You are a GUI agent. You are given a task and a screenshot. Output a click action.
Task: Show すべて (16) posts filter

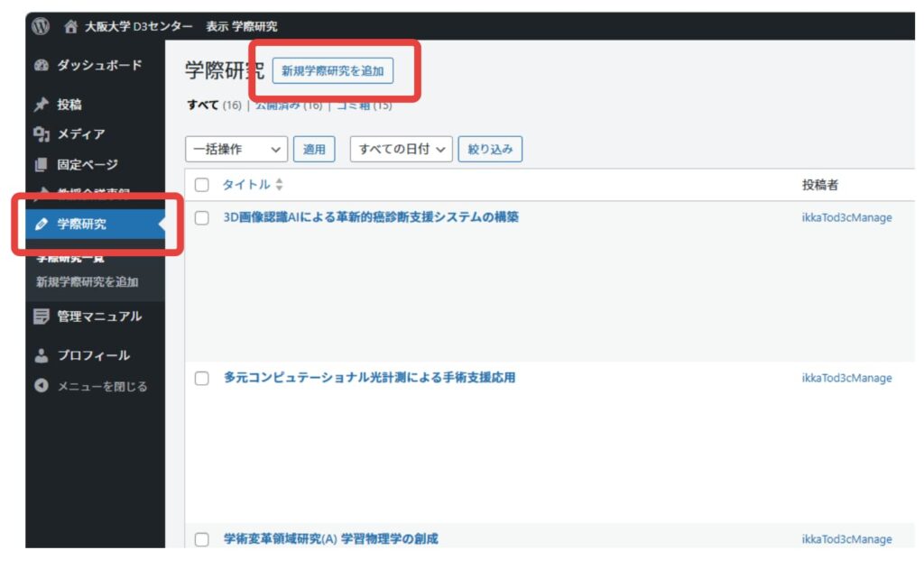click(x=214, y=106)
